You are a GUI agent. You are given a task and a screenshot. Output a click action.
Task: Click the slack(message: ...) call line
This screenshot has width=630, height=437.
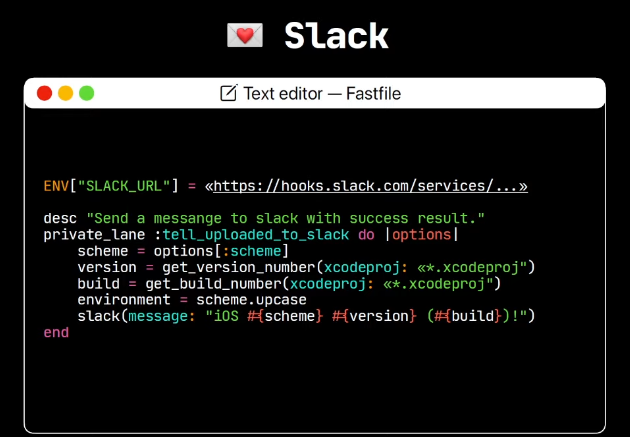coord(306,317)
